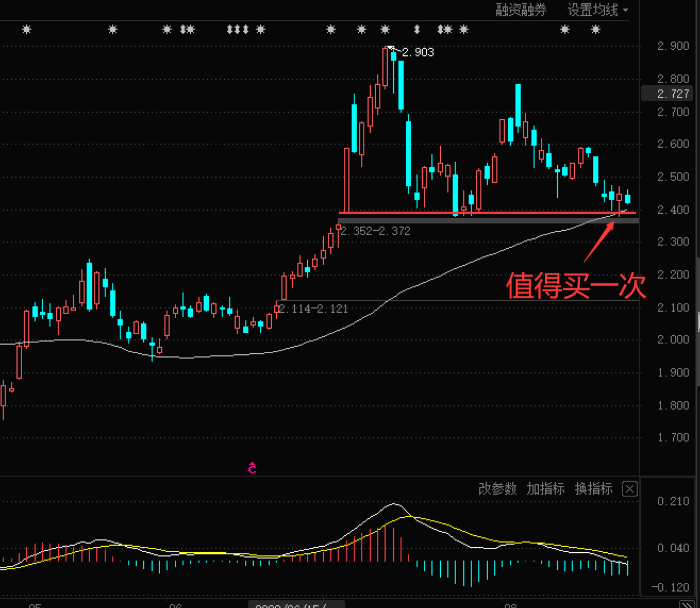Image resolution: width=700 pixels, height=608 pixels.
Task: Click the 2.100 price axis value
Action: click(x=673, y=308)
